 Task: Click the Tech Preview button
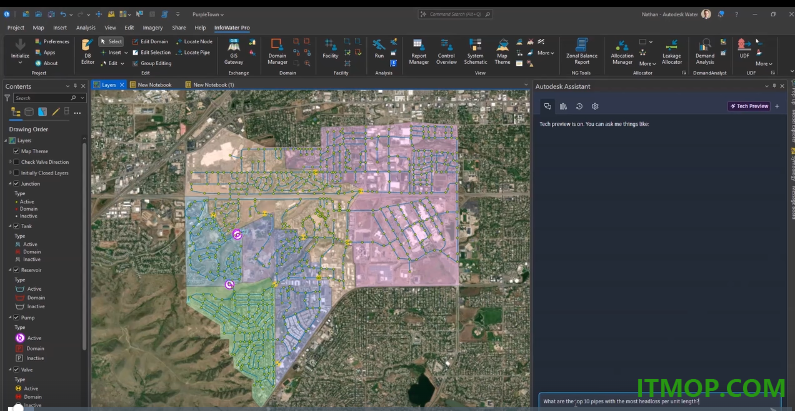click(x=749, y=106)
